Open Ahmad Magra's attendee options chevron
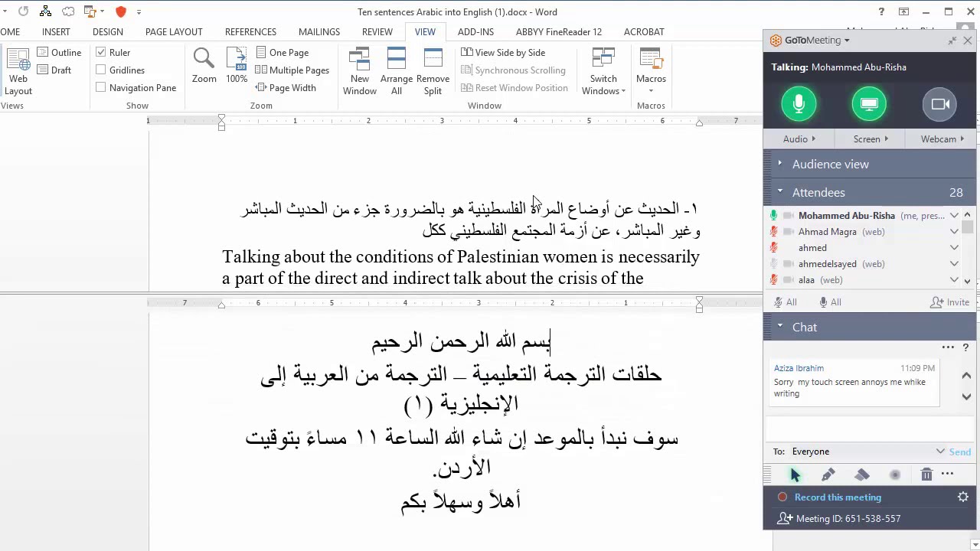Screen dimensions: 980x551 (954, 232)
